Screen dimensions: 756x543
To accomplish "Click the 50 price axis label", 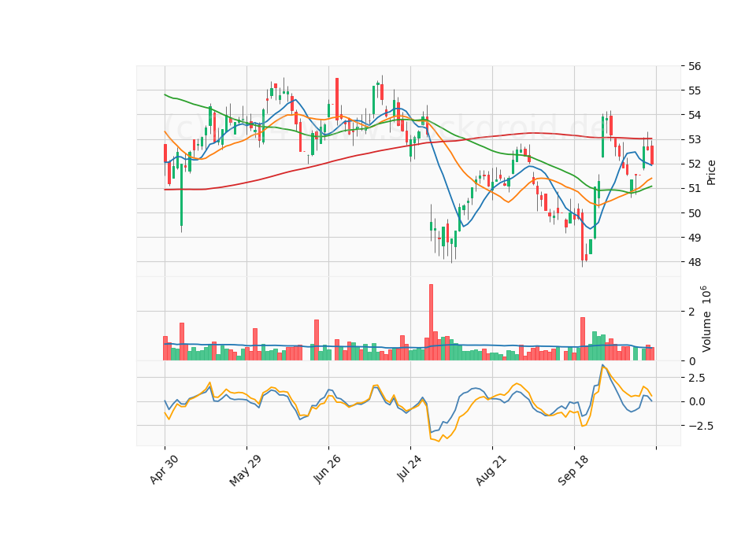I will tap(695, 213).
